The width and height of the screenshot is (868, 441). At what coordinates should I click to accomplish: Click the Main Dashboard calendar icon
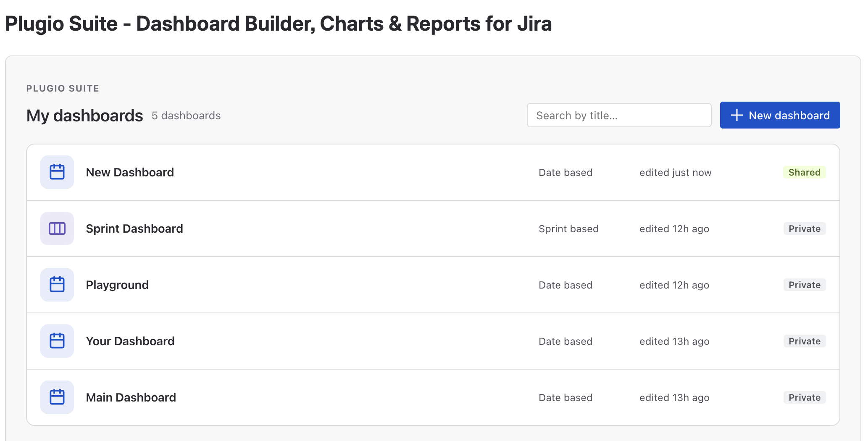[57, 397]
